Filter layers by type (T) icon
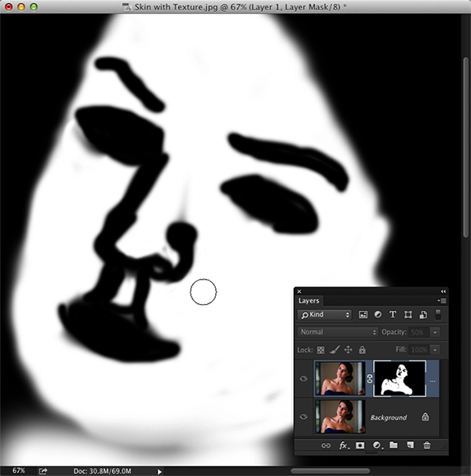The image size is (471, 476). pos(392,315)
